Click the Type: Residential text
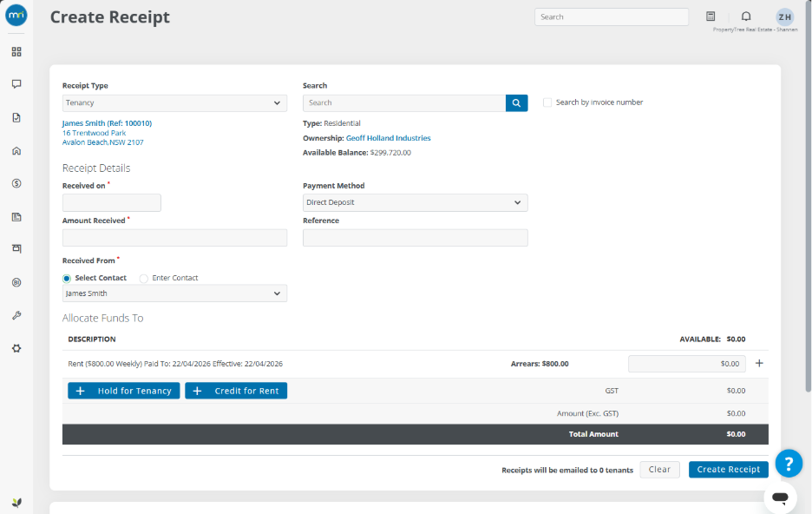 pyautogui.click(x=331, y=123)
